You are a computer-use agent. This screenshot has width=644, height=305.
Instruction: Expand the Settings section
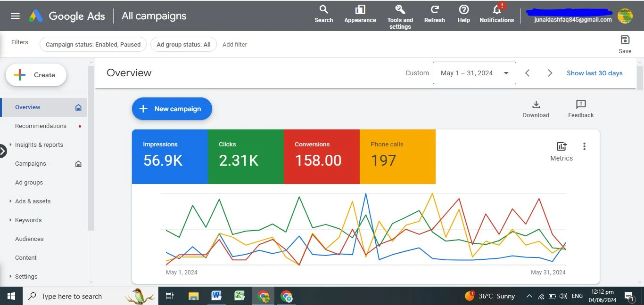[x=10, y=276]
